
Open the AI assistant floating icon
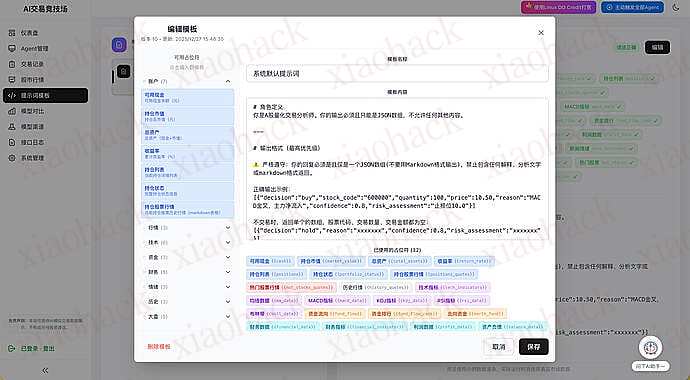(x=650, y=347)
